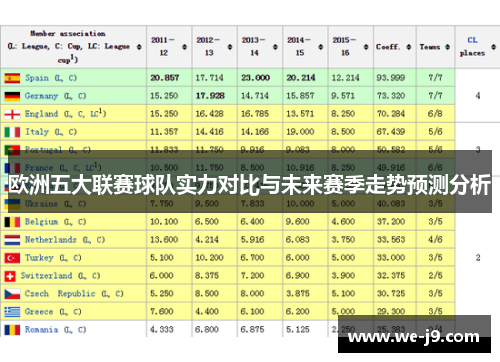Select Germany's coefficient 73.320
The height and width of the screenshot is (362, 500).
[x=391, y=96]
